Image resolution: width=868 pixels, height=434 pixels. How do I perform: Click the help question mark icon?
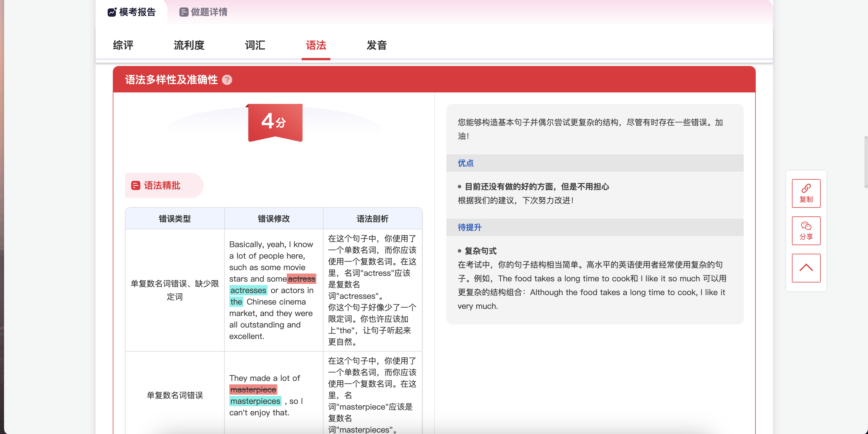click(x=227, y=80)
